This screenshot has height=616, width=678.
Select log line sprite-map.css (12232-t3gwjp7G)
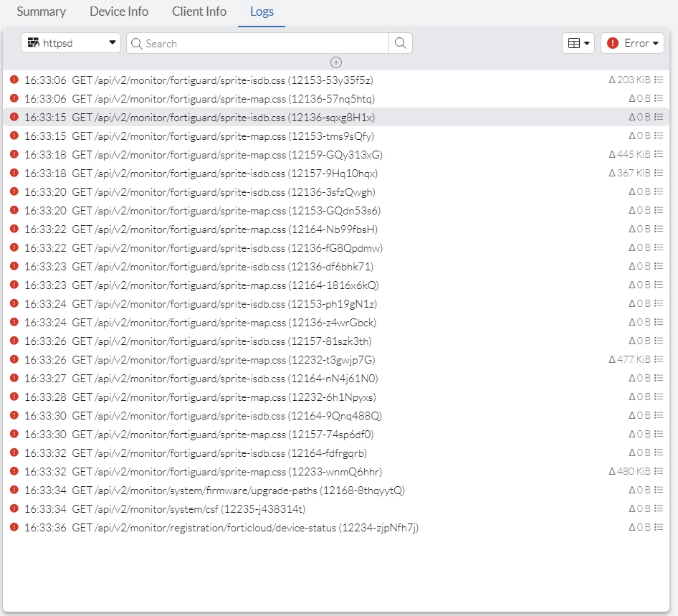336,359
